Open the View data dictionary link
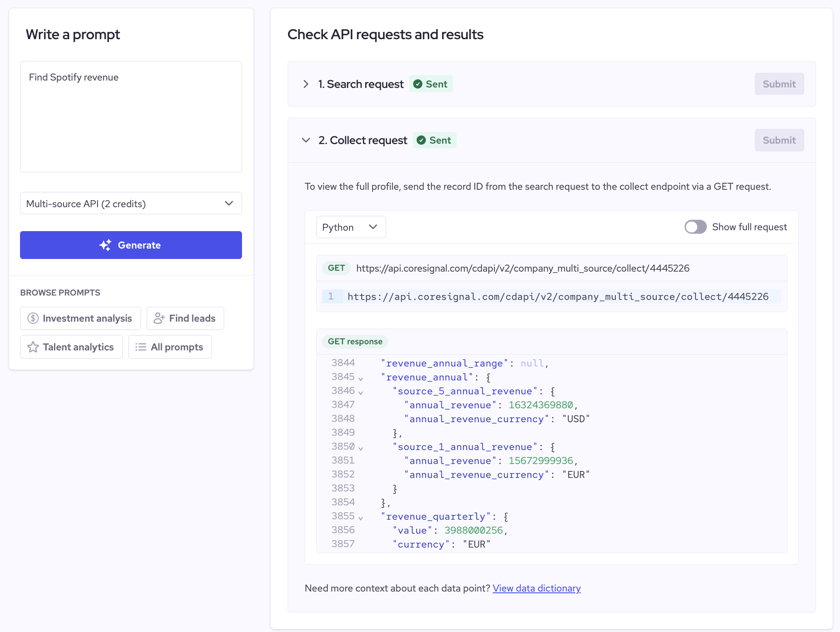 [x=536, y=588]
